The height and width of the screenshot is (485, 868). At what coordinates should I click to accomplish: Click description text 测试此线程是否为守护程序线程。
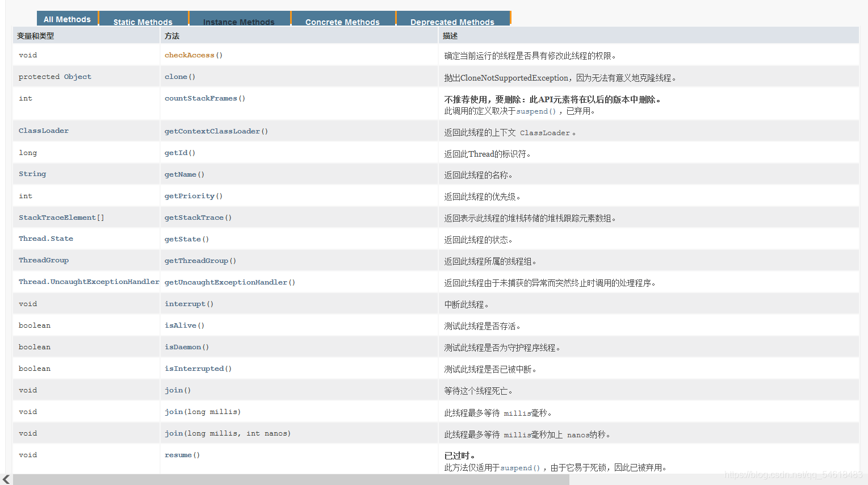[x=502, y=348]
